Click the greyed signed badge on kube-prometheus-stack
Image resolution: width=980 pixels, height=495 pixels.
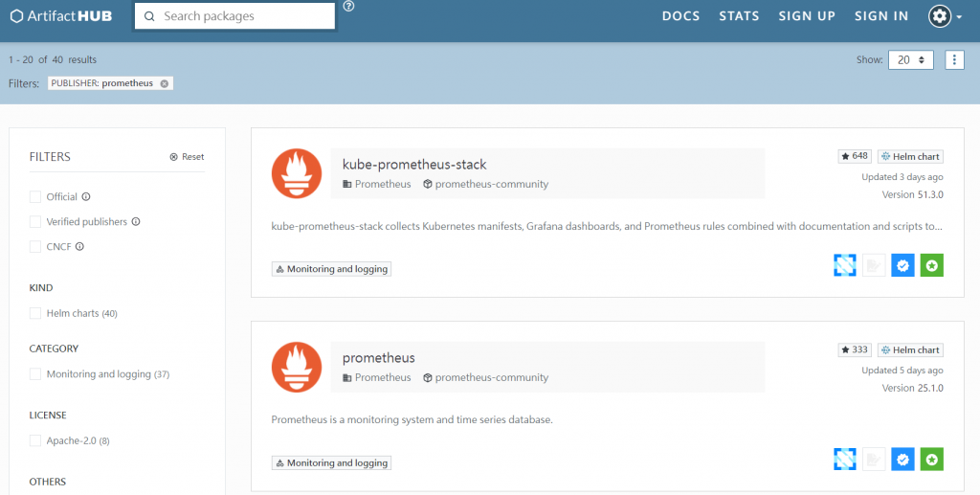874,265
